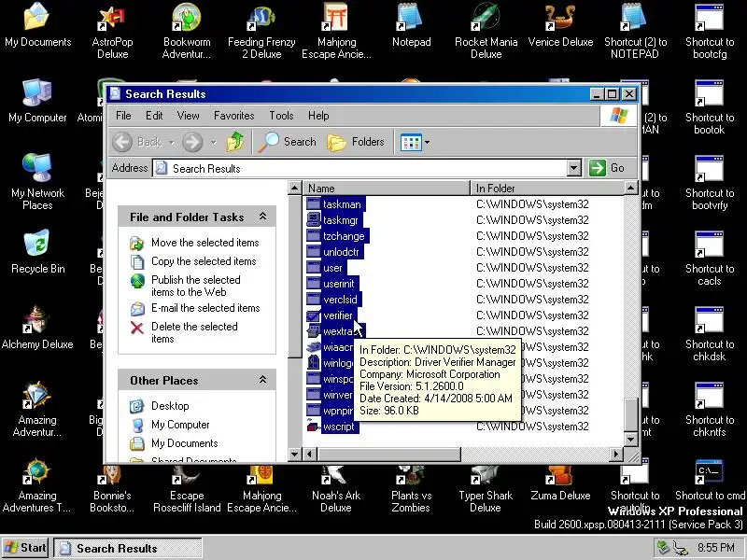The height and width of the screenshot is (560, 747).
Task: Click the taskmgr file icon
Action: tap(314, 220)
